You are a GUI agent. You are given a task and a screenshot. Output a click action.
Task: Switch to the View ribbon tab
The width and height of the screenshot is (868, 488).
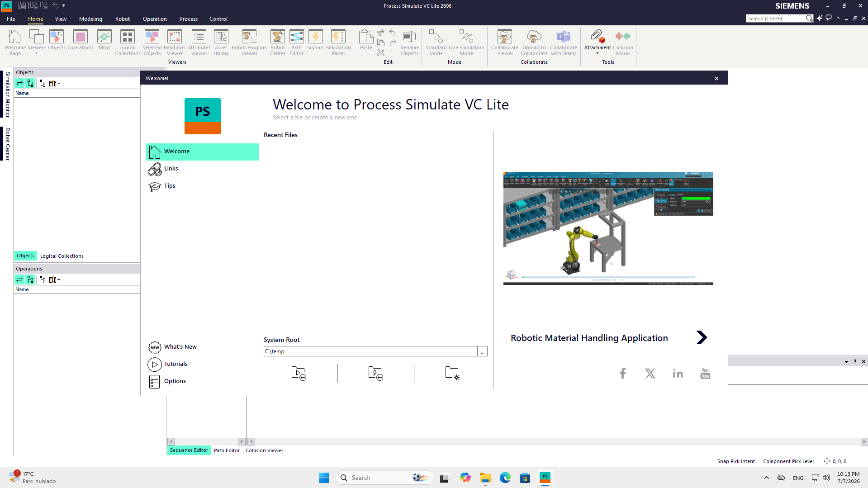(x=61, y=19)
